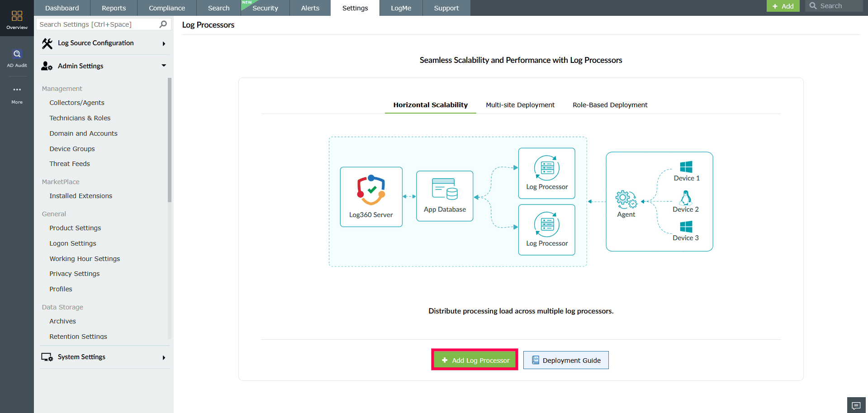This screenshot has width=868, height=413.
Task: Click the System Settings monitor icon
Action: (x=47, y=357)
